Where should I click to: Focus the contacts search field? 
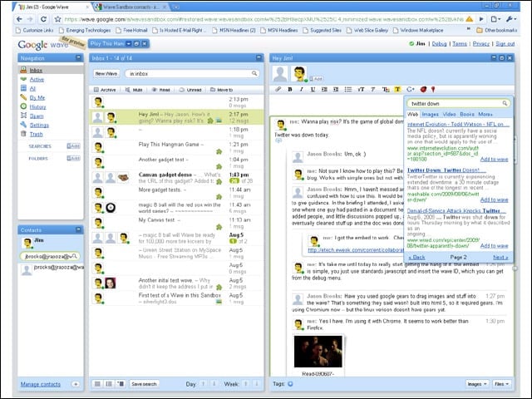tap(50, 257)
